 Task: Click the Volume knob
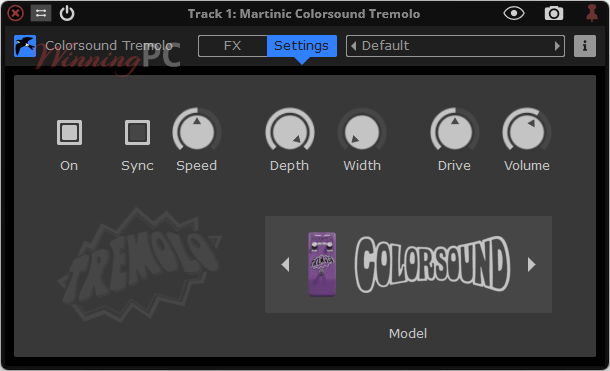(x=527, y=131)
